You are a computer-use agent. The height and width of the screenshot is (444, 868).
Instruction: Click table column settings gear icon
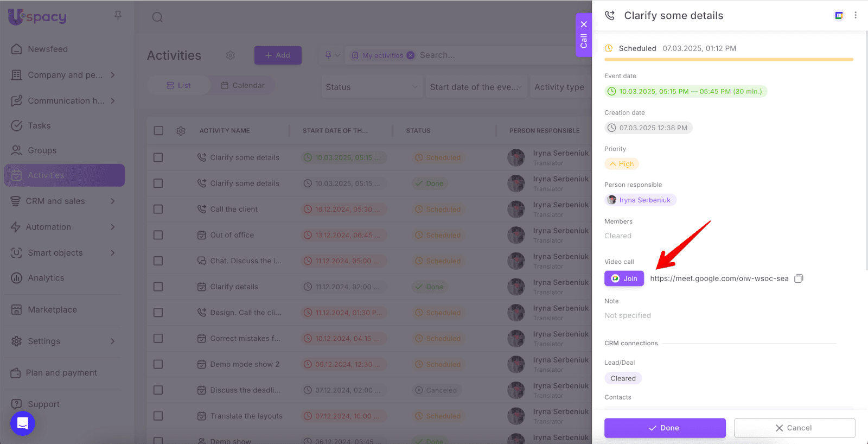(x=181, y=131)
